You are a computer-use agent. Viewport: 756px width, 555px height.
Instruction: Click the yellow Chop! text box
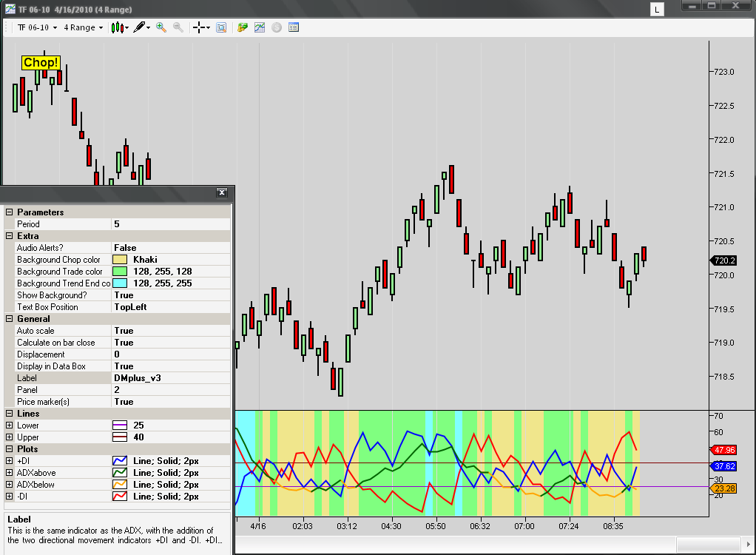[x=41, y=63]
